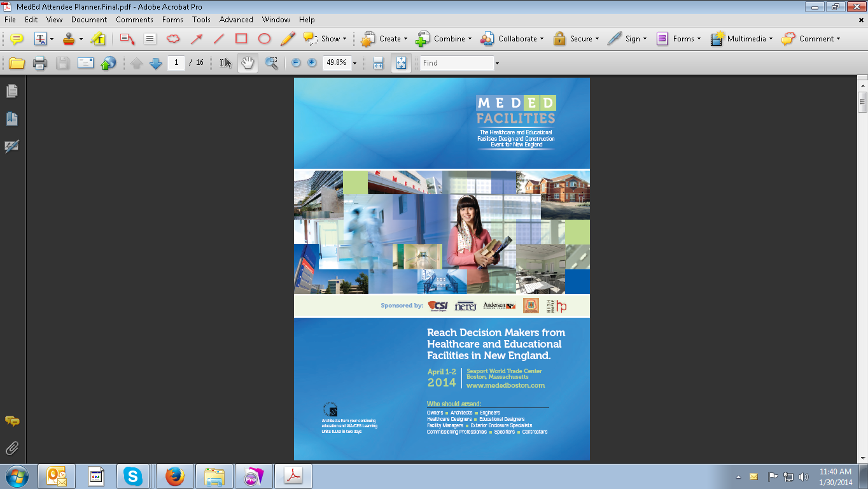
Task: Open the Document menu
Action: (89, 20)
